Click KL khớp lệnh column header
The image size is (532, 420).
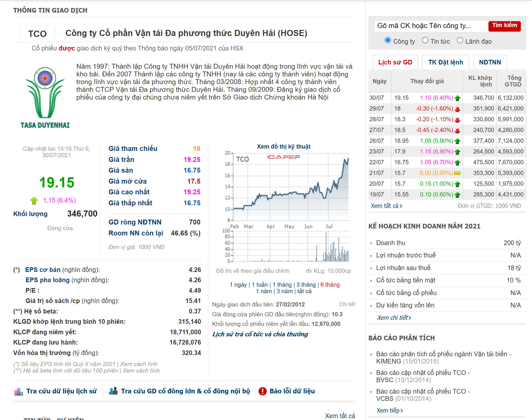click(x=480, y=81)
